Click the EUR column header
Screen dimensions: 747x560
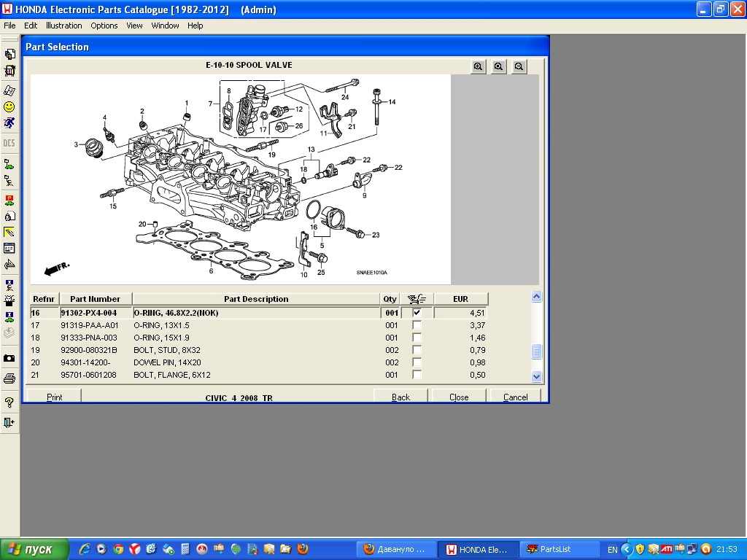click(461, 299)
